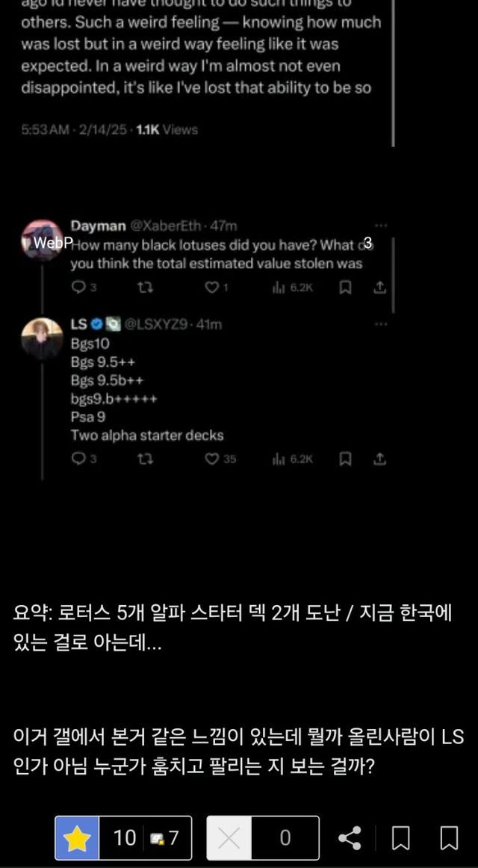Open comment icon on LS reply
This screenshot has width=478, height=868.
tap(78, 459)
